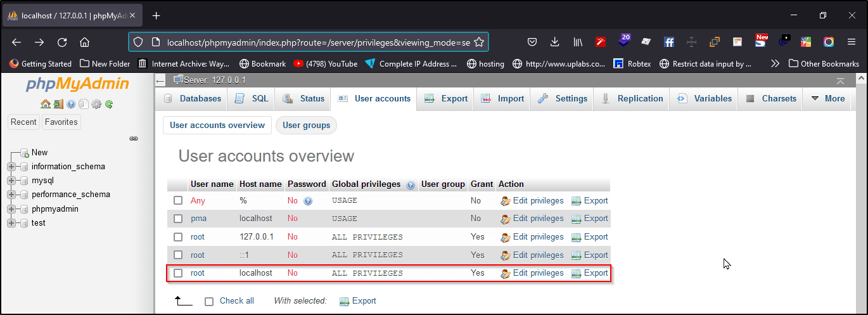Click Recent button in sidebar
The width and height of the screenshot is (868, 315).
(24, 122)
